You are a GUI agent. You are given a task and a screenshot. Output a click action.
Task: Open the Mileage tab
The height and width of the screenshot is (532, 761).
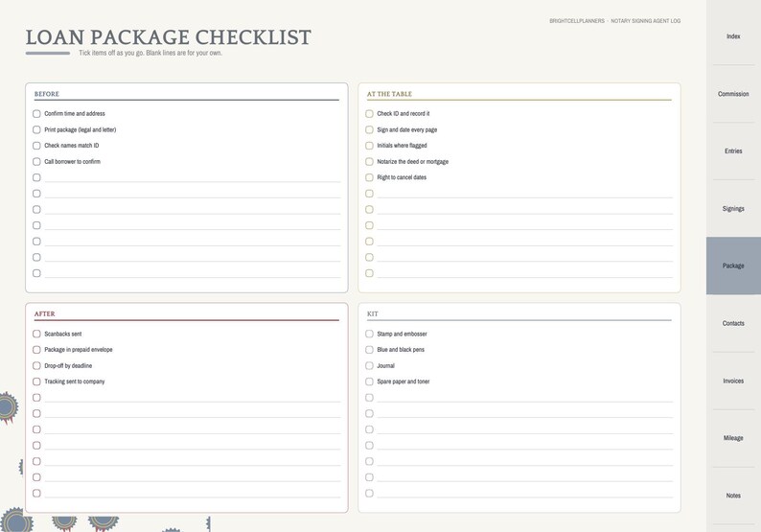tap(733, 438)
